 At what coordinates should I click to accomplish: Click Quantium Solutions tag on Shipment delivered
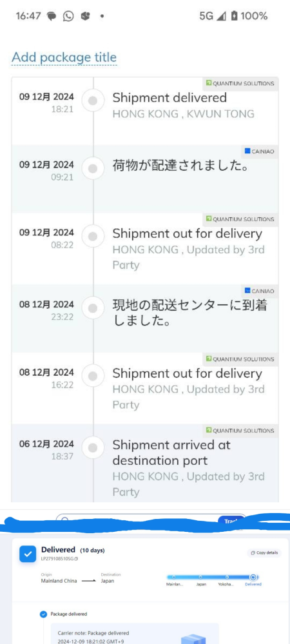(x=240, y=83)
